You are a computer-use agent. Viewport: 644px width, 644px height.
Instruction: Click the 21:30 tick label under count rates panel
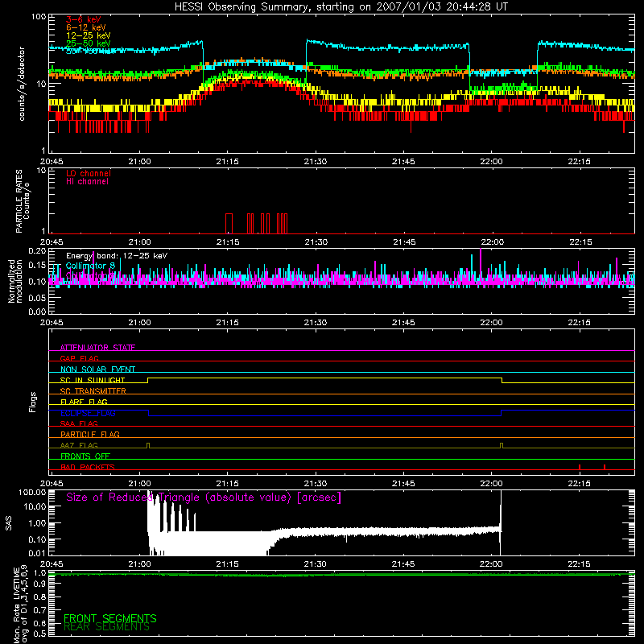click(315, 162)
